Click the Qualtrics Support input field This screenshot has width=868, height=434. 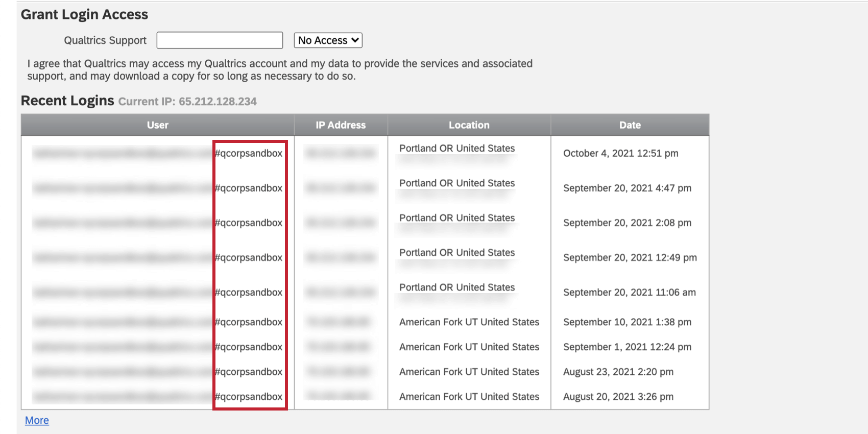click(x=219, y=40)
